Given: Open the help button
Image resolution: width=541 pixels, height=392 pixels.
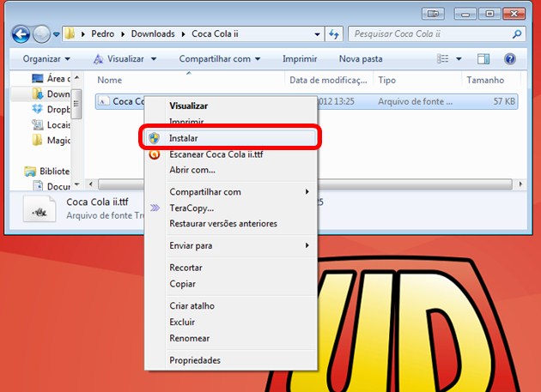Looking at the screenshot, I should tap(509, 59).
